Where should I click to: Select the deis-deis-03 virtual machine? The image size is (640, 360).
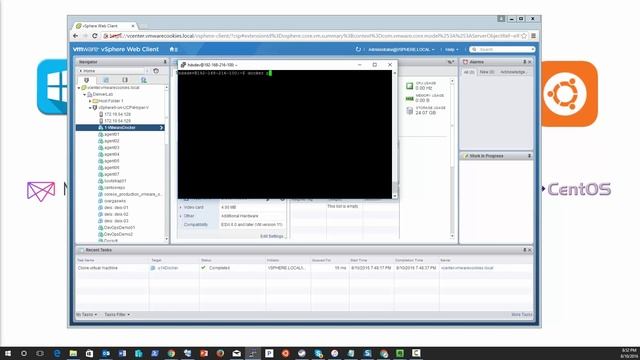113,221
